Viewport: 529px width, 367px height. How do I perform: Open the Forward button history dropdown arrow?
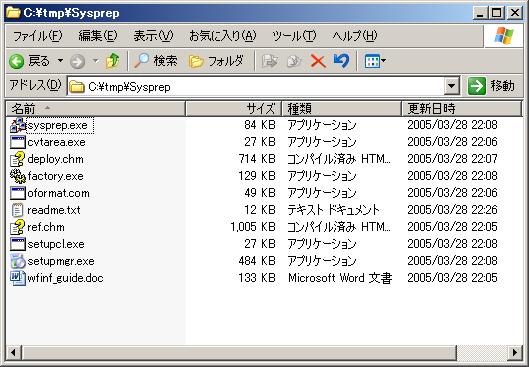click(96, 61)
